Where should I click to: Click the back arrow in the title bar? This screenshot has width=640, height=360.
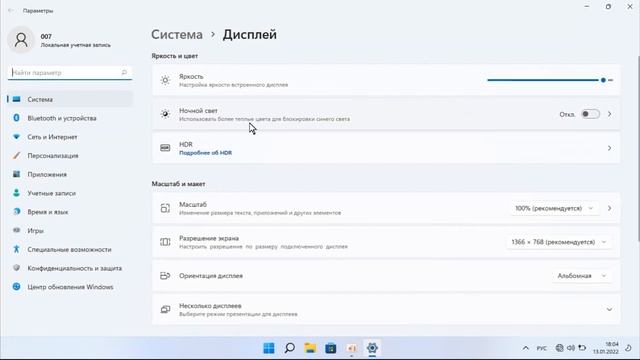click(x=11, y=11)
